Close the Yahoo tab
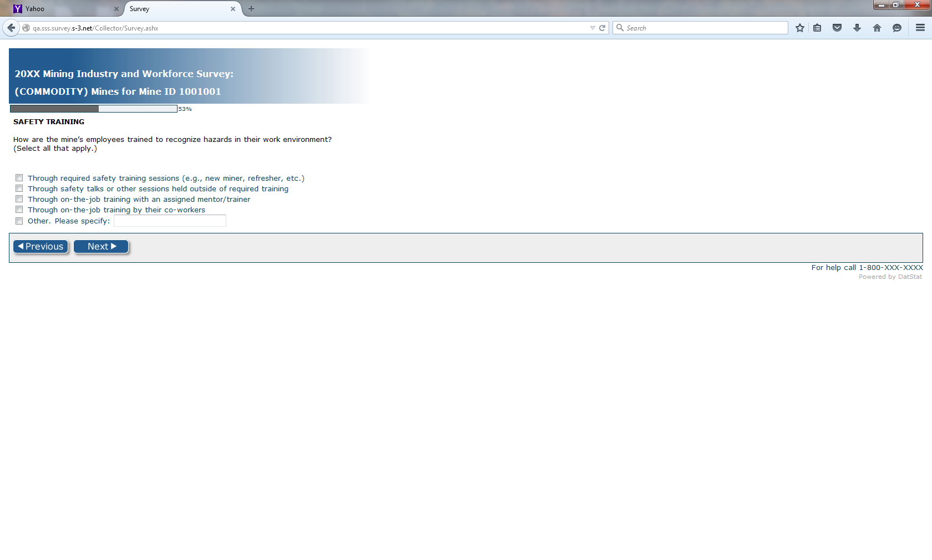932x560 pixels. (116, 9)
